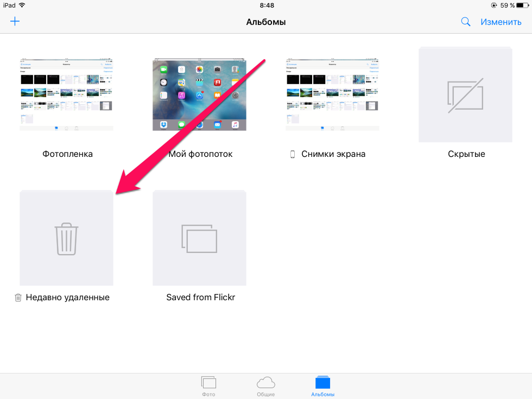Tap the Альбомы title in navigation bar
Image resolution: width=532 pixels, height=399 pixels.
[266, 22]
